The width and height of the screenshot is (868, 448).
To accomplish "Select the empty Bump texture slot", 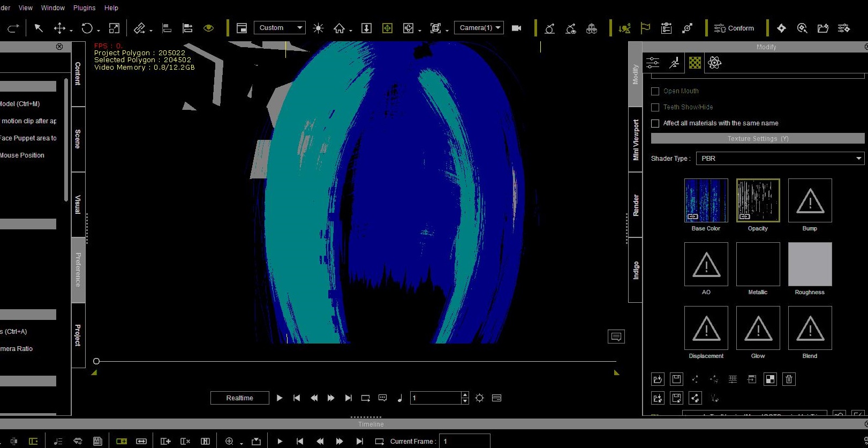I will coord(810,200).
